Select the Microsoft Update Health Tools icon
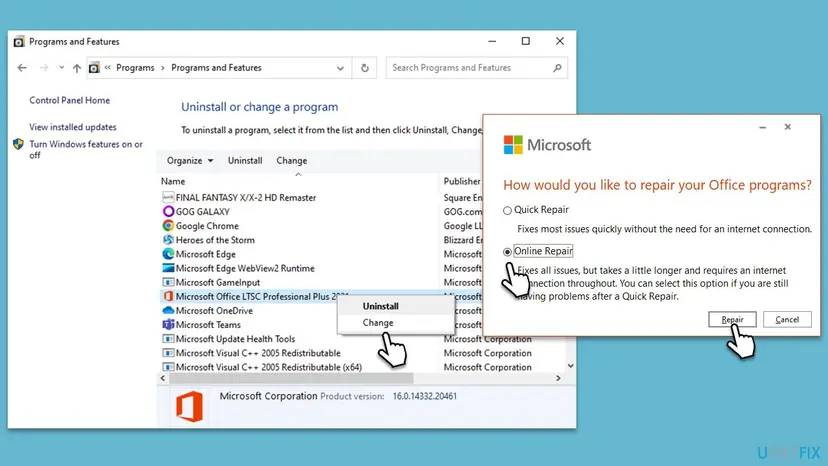The width and height of the screenshot is (828, 466). tap(168, 339)
